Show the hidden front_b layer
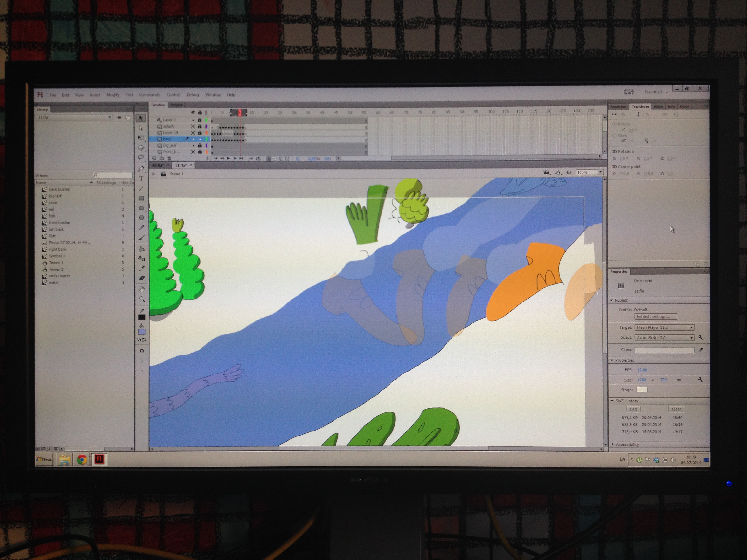This screenshot has width=747, height=560. (x=193, y=152)
